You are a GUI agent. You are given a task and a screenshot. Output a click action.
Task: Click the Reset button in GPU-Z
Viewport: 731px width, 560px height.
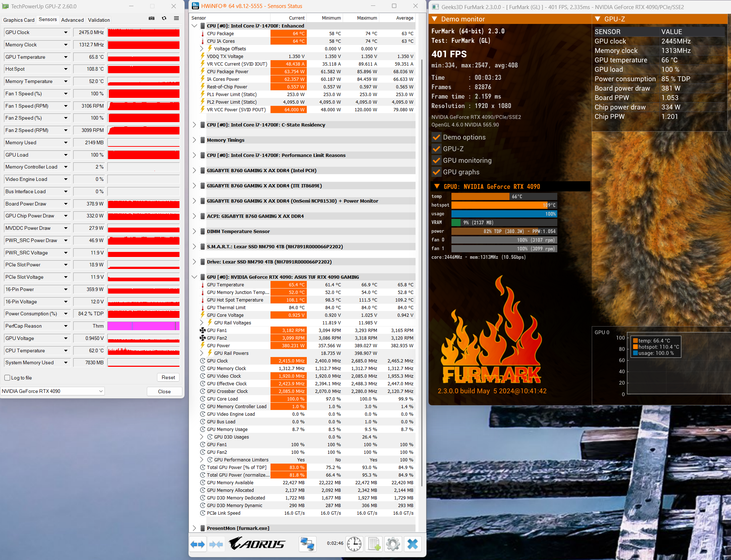[x=168, y=377]
